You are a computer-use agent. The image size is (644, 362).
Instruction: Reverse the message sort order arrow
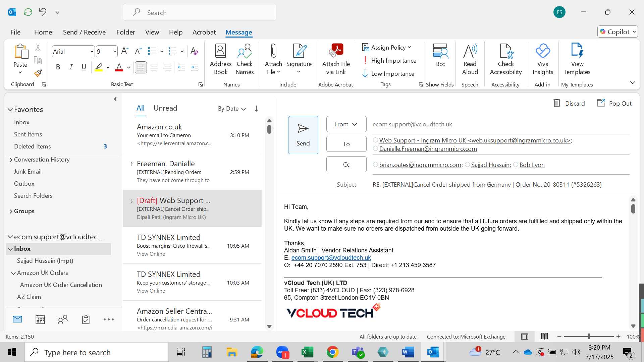256,109
